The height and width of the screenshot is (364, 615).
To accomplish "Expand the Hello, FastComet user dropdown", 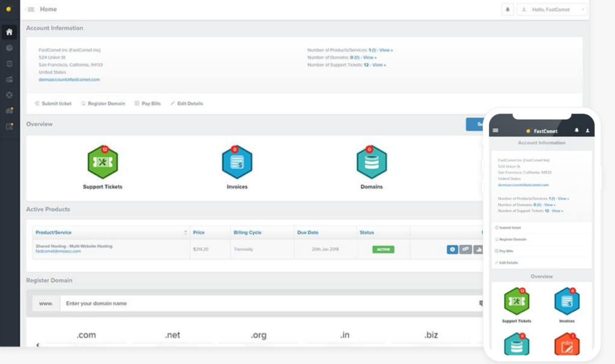I will click(x=552, y=10).
